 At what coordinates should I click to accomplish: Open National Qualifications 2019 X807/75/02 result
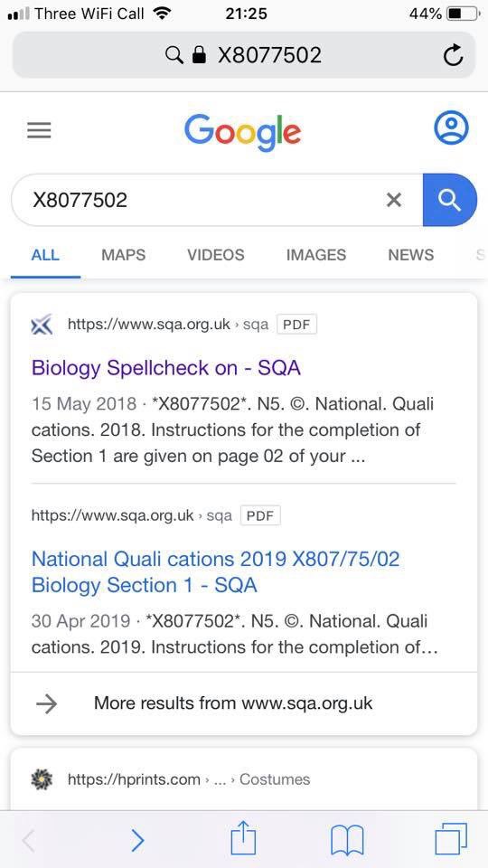pyautogui.click(x=215, y=571)
